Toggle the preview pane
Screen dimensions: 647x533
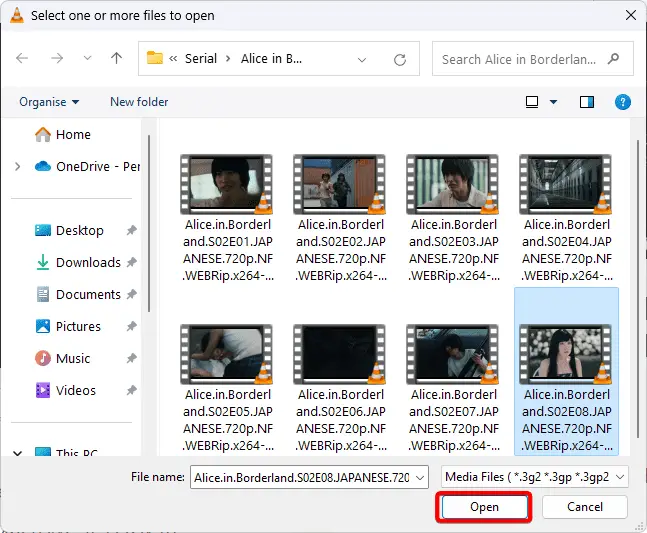pos(587,101)
